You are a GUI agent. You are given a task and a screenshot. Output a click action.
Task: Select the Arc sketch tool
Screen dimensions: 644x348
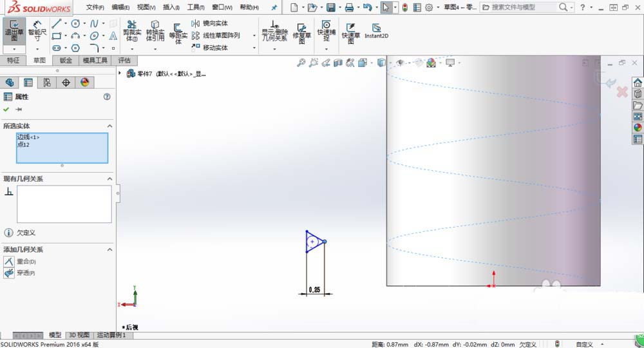[75, 35]
